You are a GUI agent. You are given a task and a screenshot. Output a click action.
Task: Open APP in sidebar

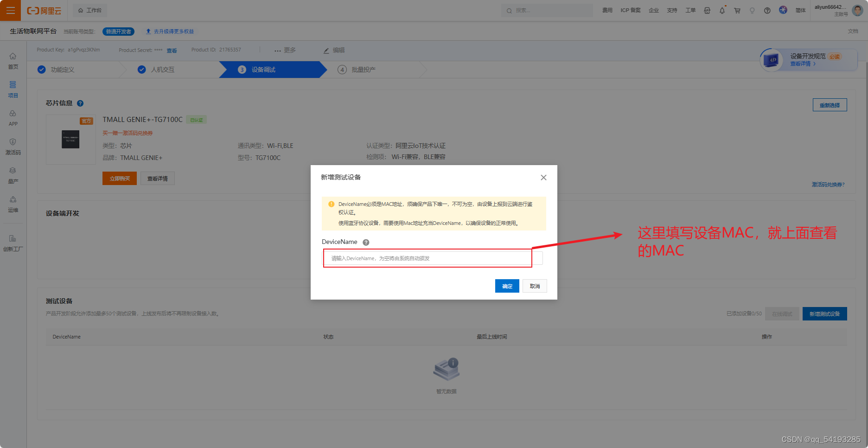click(13, 118)
